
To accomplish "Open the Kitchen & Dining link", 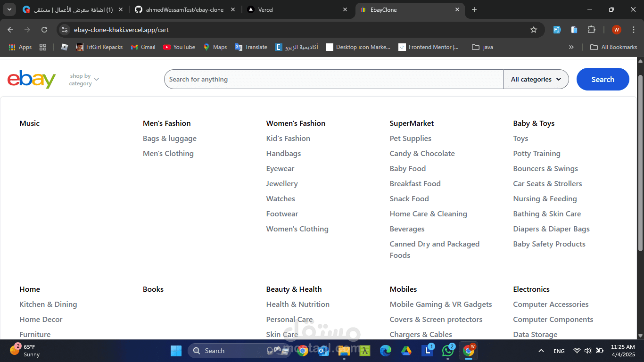I will [x=48, y=304].
